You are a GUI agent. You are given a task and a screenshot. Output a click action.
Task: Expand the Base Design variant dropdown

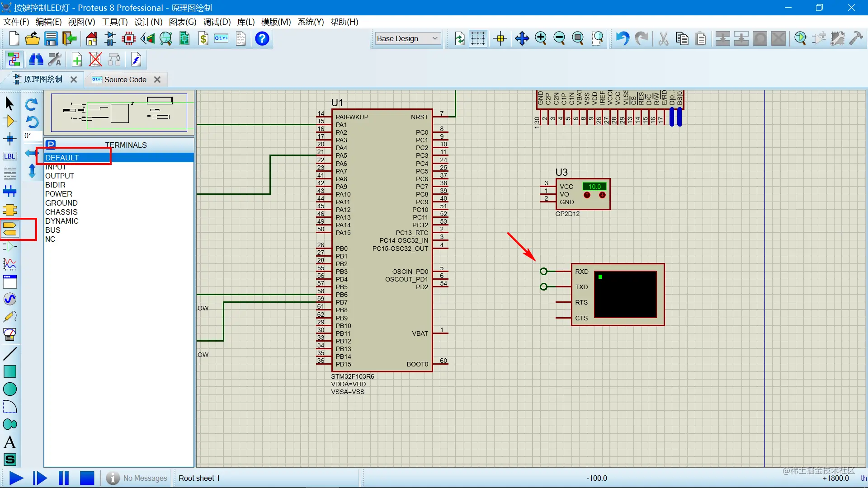408,38
